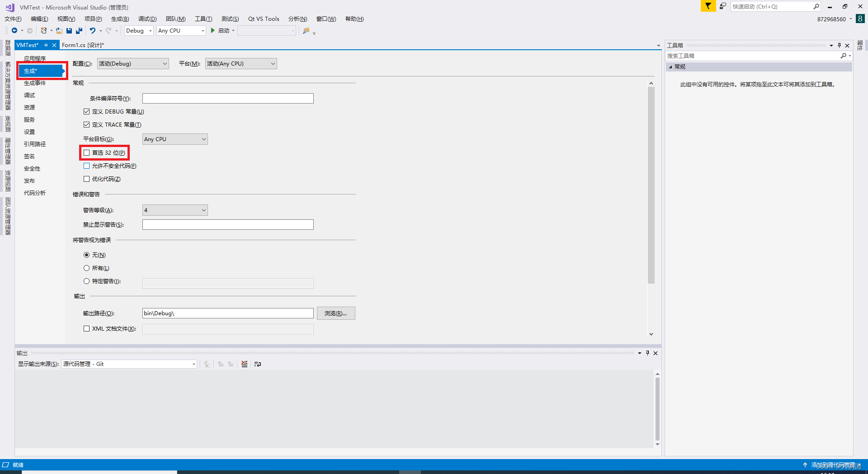Viewport: 868px width, 474px height.
Task: Enable the Optimize code checkbox
Action: click(86, 179)
